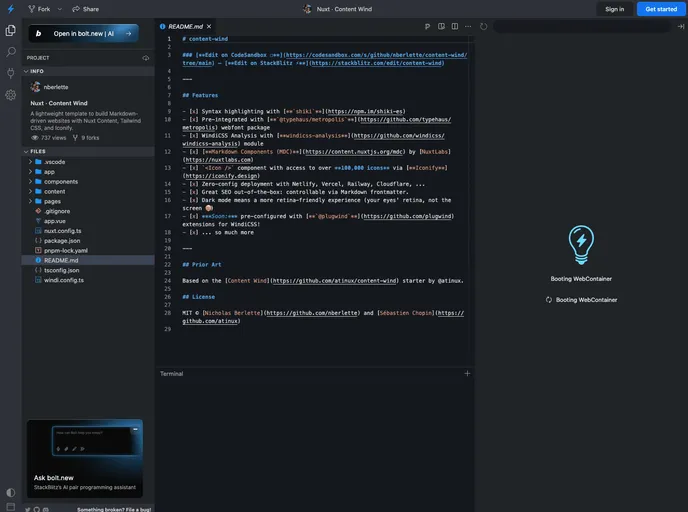Image resolution: width=688 pixels, height=512 pixels.
Task: Open the Discord chat icon in status bar
Action: tap(46, 509)
